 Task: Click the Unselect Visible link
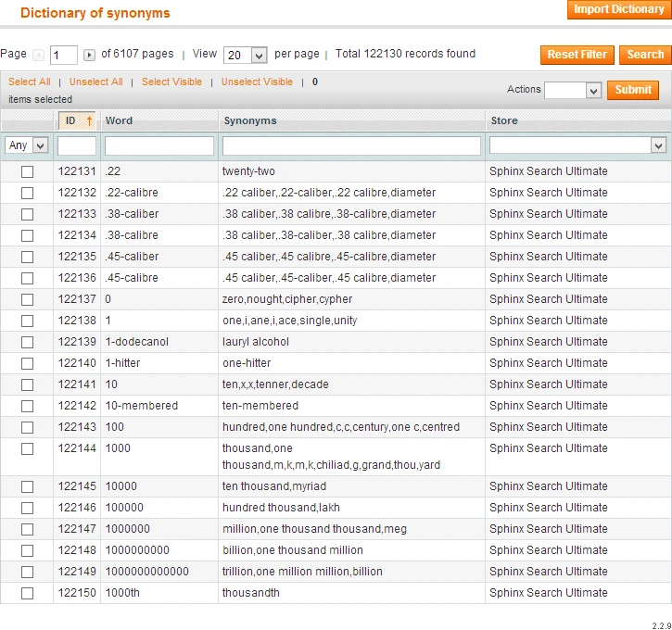click(257, 82)
